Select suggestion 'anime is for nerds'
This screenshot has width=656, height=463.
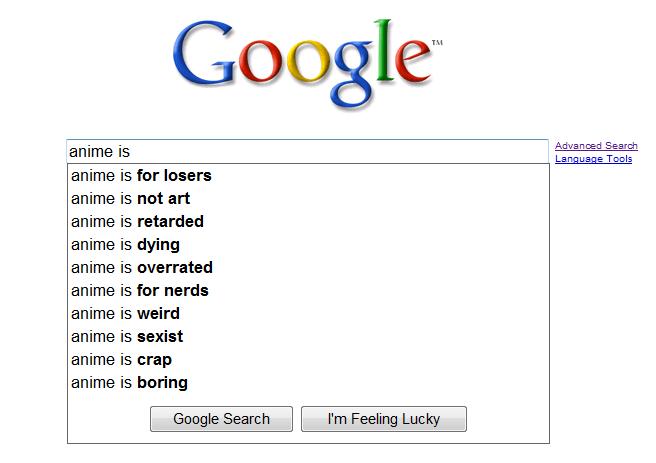pyautogui.click(x=139, y=291)
